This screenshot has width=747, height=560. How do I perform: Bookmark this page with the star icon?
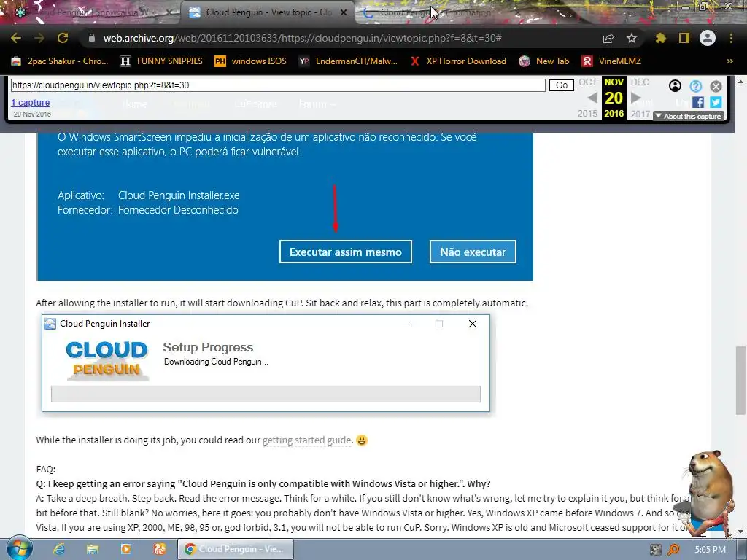(632, 38)
